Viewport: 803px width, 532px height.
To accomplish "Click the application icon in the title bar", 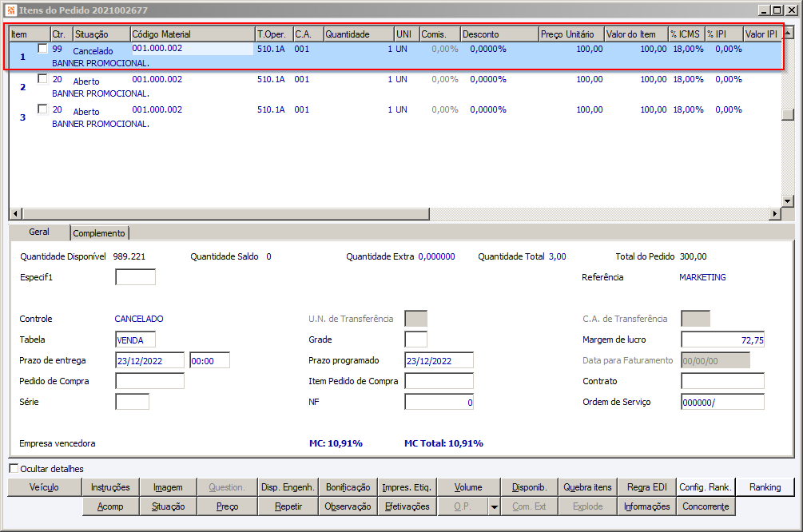I will tap(10, 10).
